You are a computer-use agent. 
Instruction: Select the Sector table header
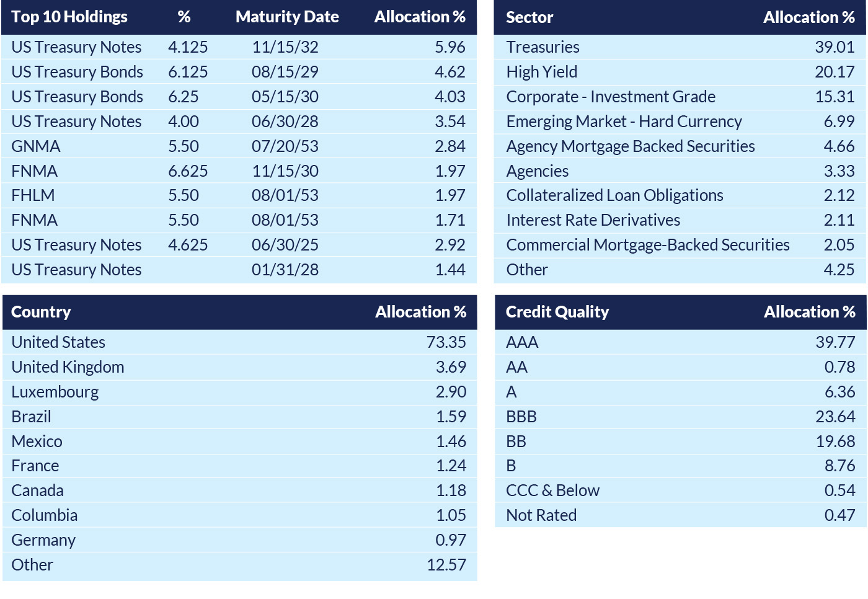click(529, 17)
